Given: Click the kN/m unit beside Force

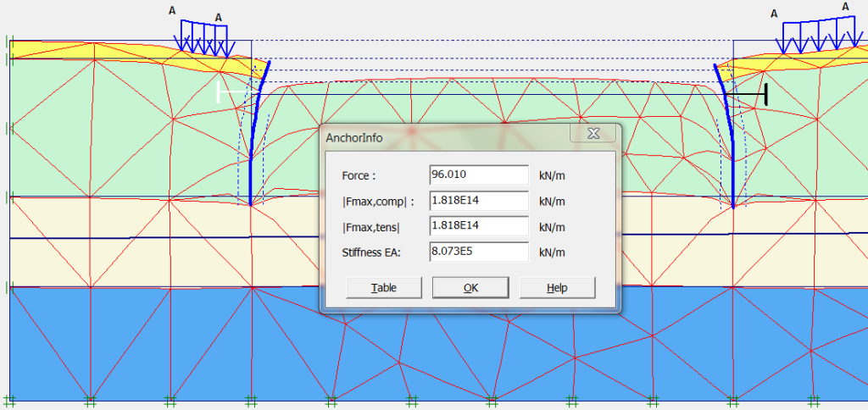Looking at the screenshot, I should (x=552, y=176).
